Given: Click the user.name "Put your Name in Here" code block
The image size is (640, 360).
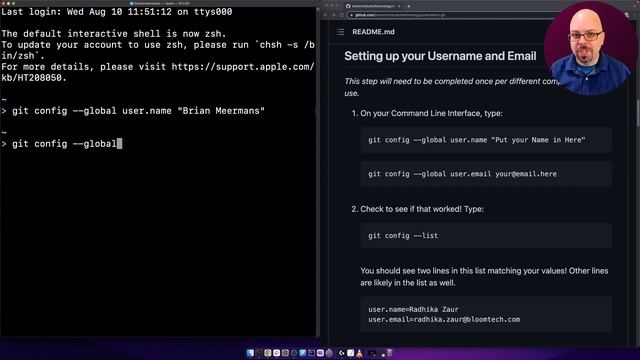Looking at the screenshot, I should click(x=486, y=140).
